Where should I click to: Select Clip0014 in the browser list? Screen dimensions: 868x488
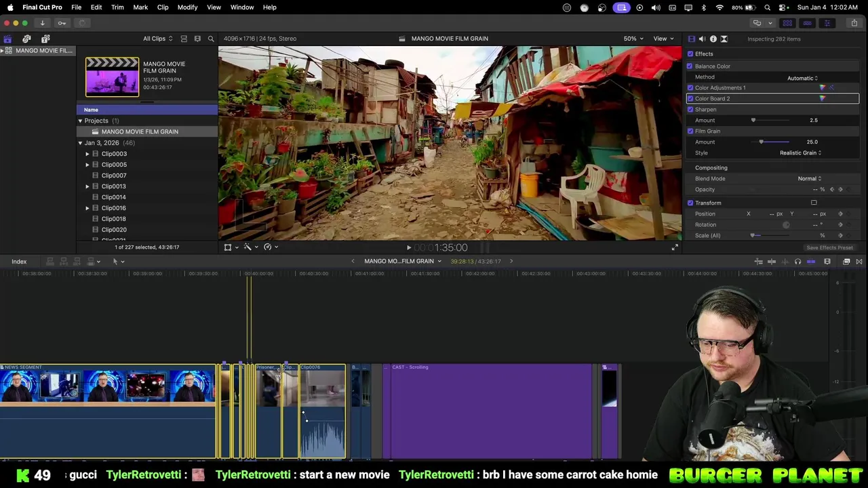[x=113, y=197]
